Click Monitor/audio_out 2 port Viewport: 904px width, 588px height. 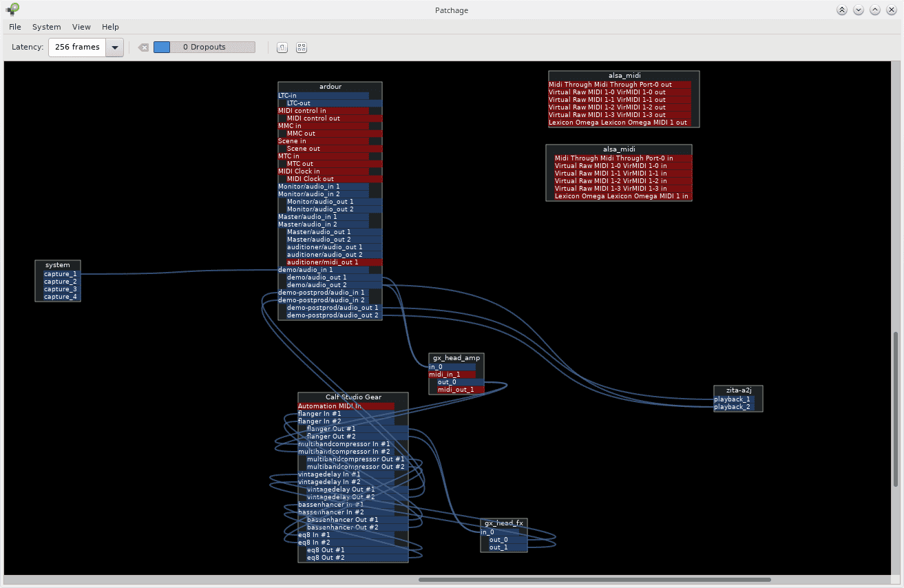[x=334, y=209]
